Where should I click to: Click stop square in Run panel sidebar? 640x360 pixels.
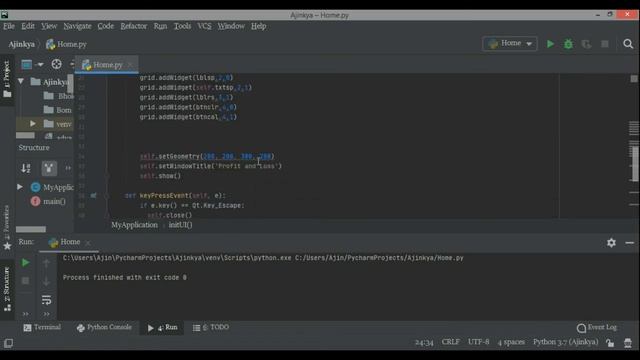[25, 281]
